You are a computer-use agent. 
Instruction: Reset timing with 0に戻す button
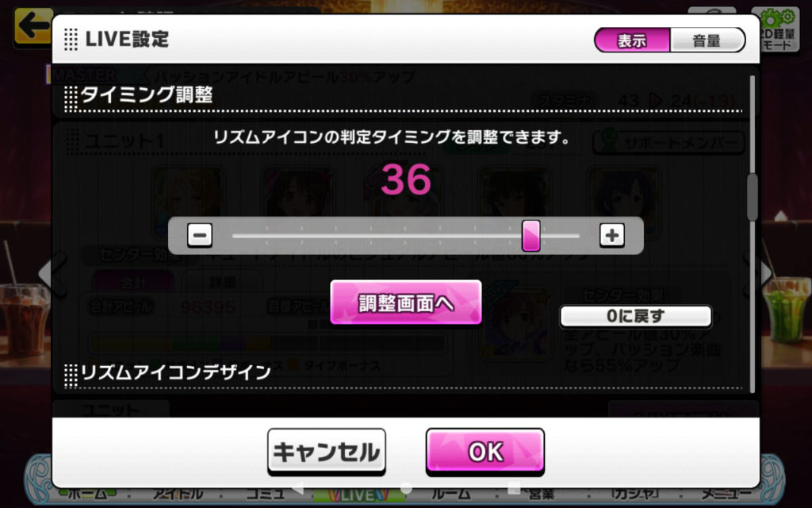(636, 316)
